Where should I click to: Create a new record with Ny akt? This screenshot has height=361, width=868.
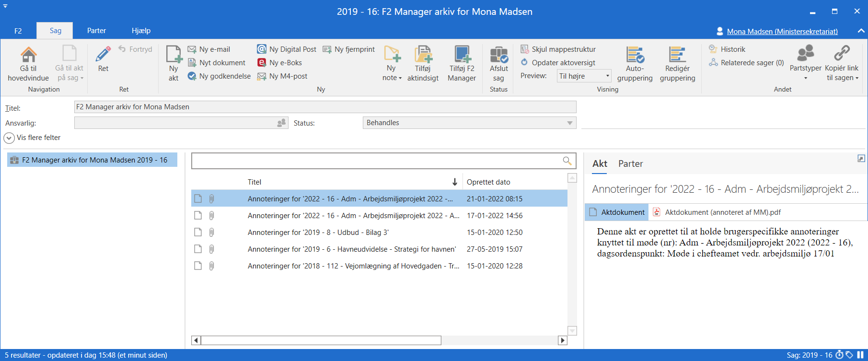coord(174,64)
